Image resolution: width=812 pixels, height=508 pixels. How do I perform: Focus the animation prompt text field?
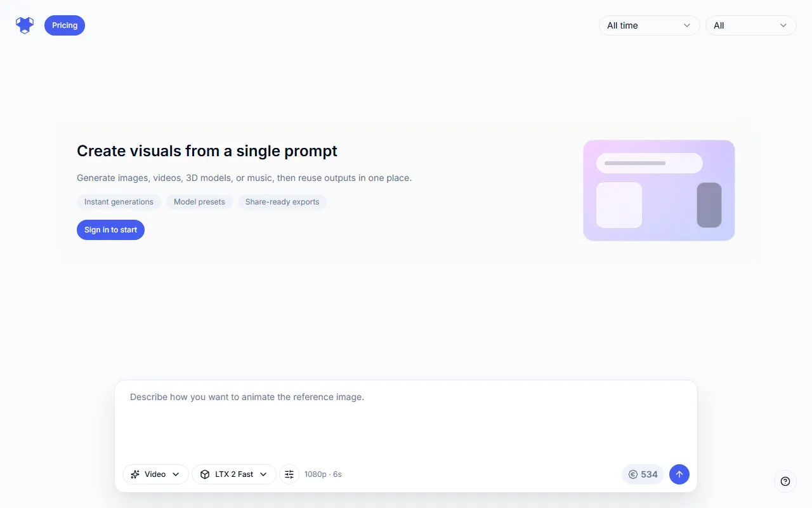click(x=406, y=419)
